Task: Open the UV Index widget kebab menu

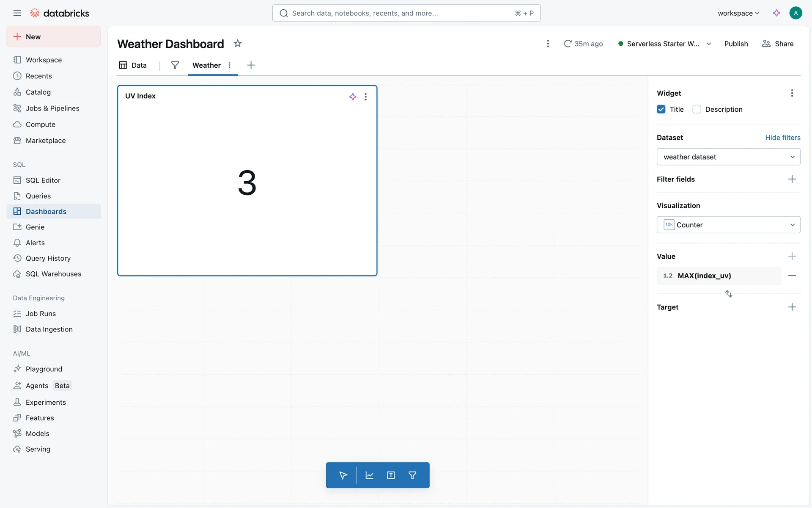Action: 366,97
